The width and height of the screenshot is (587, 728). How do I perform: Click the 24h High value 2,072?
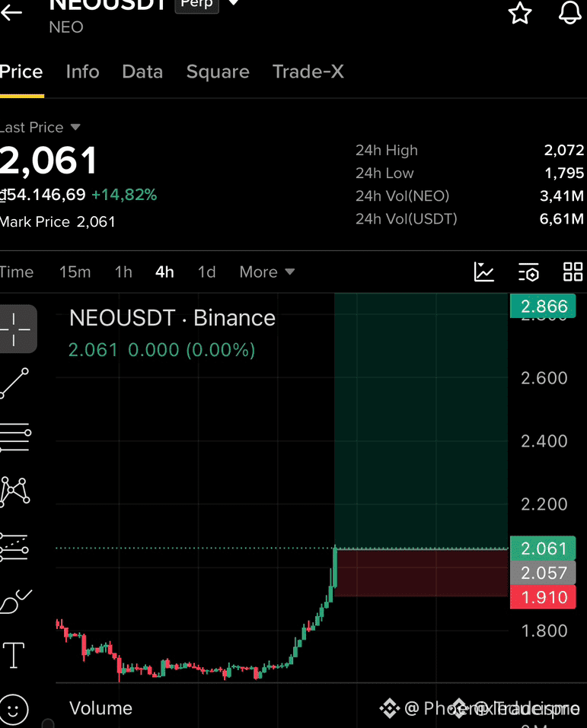click(563, 150)
